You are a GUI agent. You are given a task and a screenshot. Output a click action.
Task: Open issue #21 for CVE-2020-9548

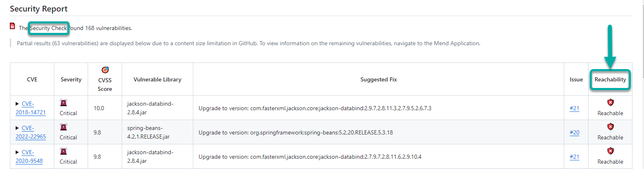(x=575, y=157)
